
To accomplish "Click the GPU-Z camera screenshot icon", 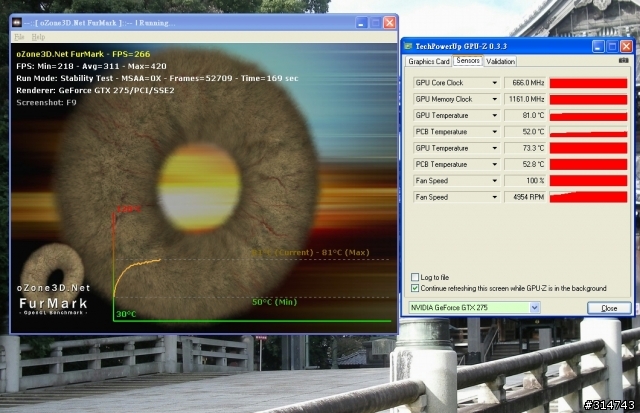I will coord(624,60).
